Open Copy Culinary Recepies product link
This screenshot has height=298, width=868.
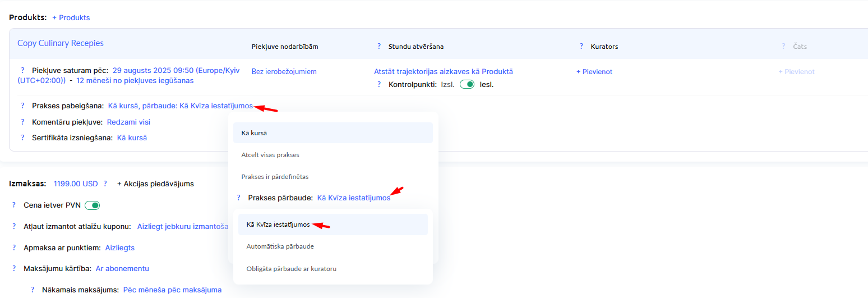point(61,43)
